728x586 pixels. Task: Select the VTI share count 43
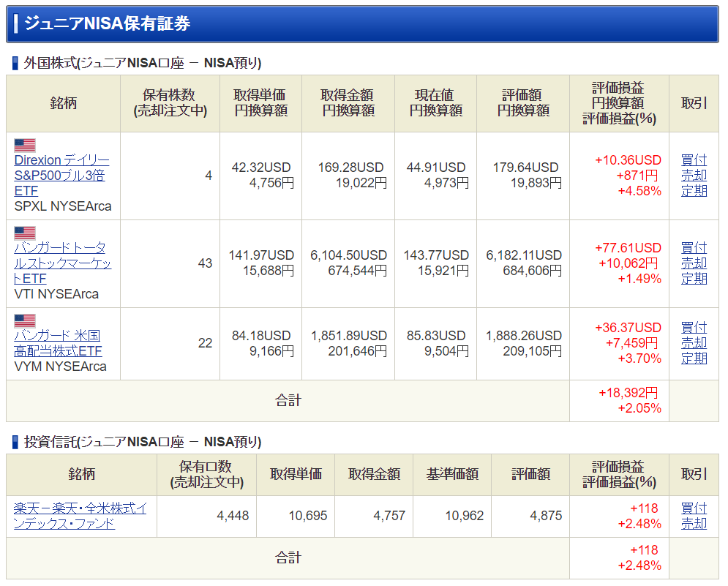tap(205, 263)
